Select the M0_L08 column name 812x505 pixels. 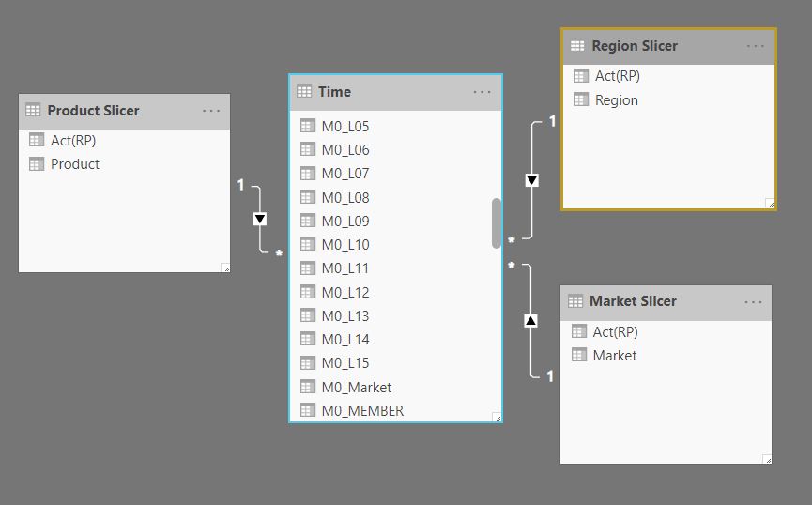coord(345,198)
